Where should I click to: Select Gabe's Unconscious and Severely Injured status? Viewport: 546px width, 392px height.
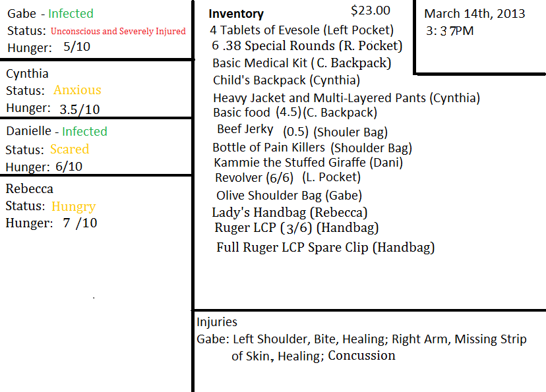(118, 31)
